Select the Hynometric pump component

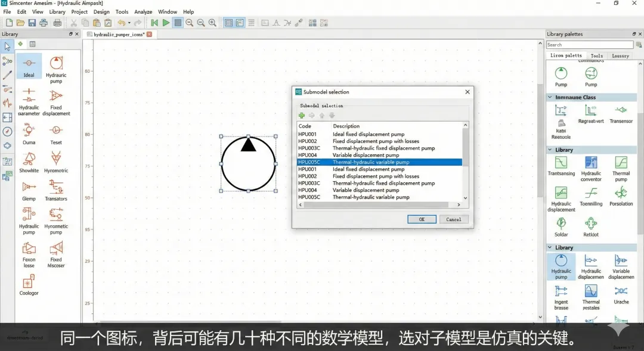point(56,221)
